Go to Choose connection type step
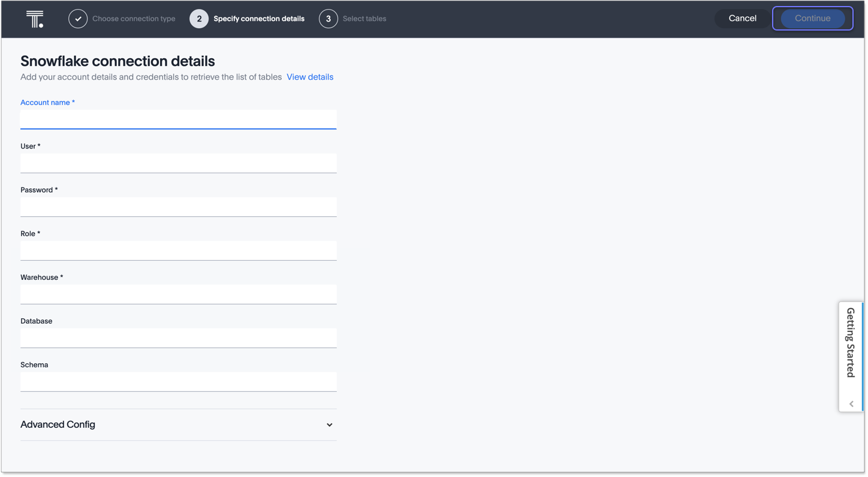 pos(134,19)
